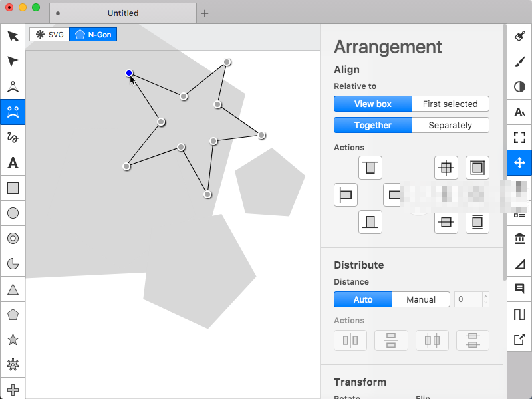The width and height of the screenshot is (532, 399).
Task: Set align relative to View box
Action: tap(373, 104)
